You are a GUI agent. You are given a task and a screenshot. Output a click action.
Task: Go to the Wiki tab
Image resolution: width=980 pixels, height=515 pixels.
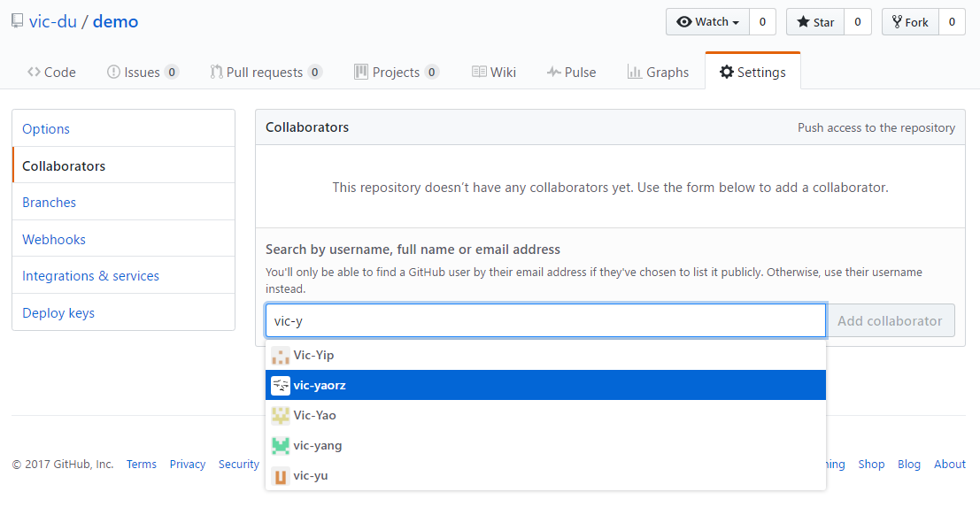click(494, 72)
